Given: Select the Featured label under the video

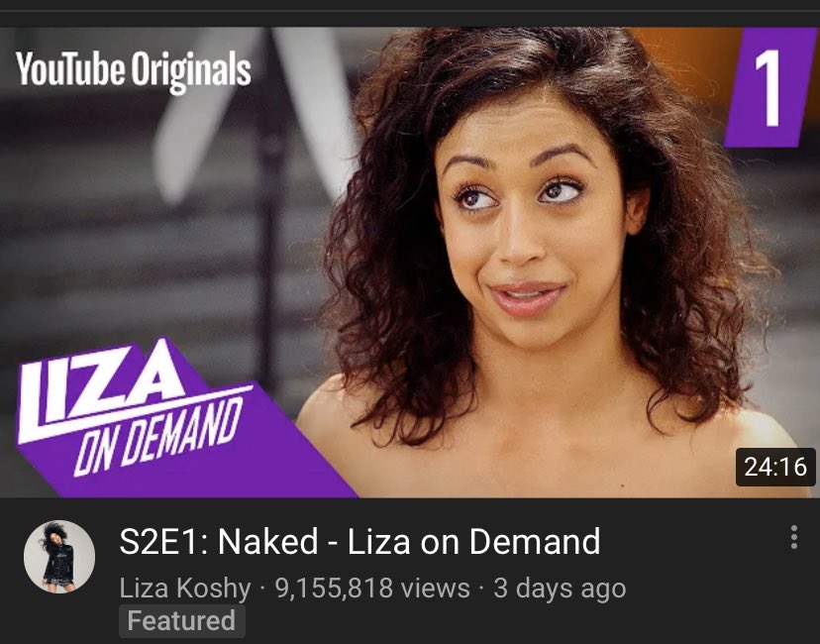Looking at the screenshot, I should 181,621.
